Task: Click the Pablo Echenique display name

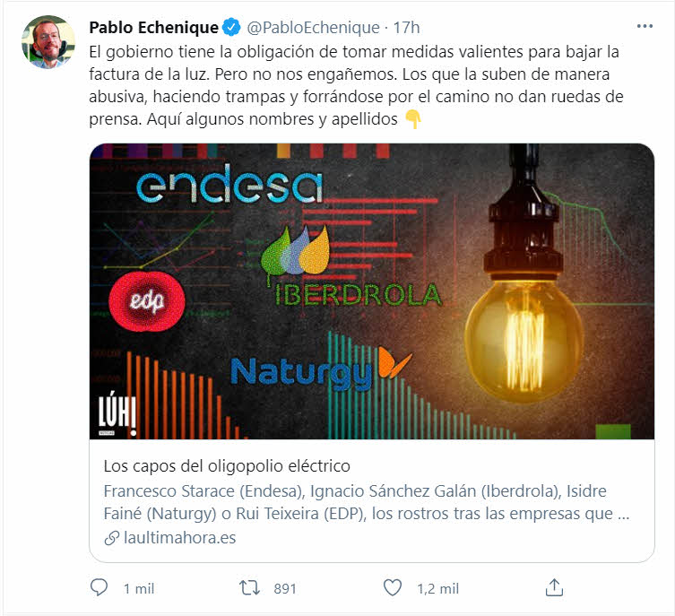Action: click(x=153, y=28)
